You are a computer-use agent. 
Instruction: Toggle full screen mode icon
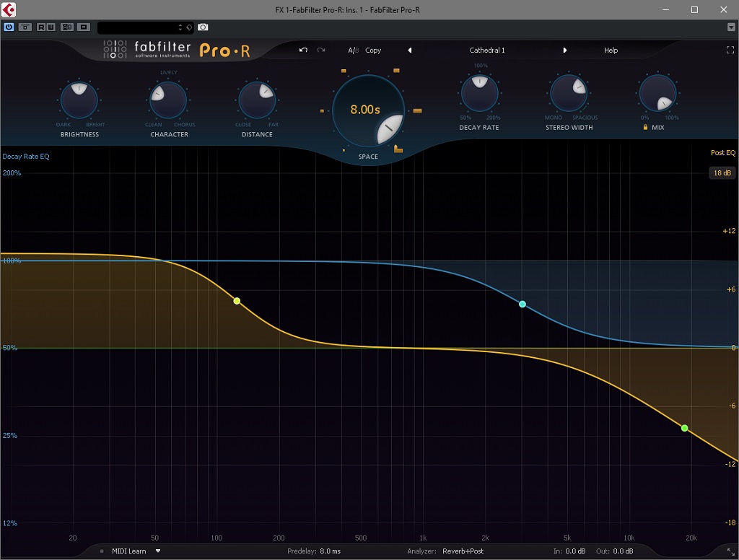point(730,50)
